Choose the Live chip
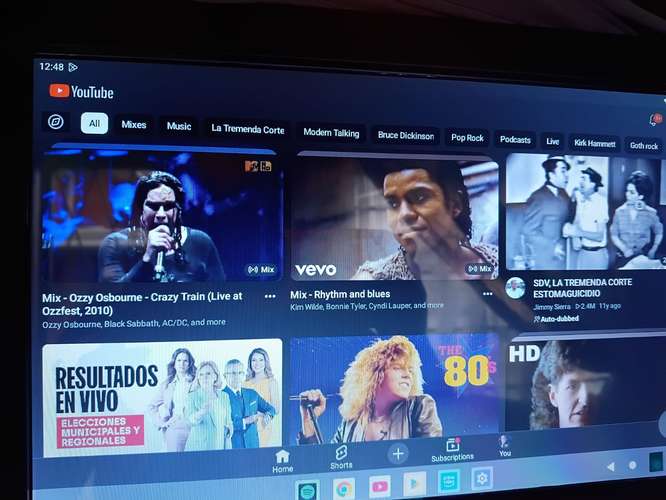Image resolution: width=666 pixels, height=500 pixels. pyautogui.click(x=553, y=141)
